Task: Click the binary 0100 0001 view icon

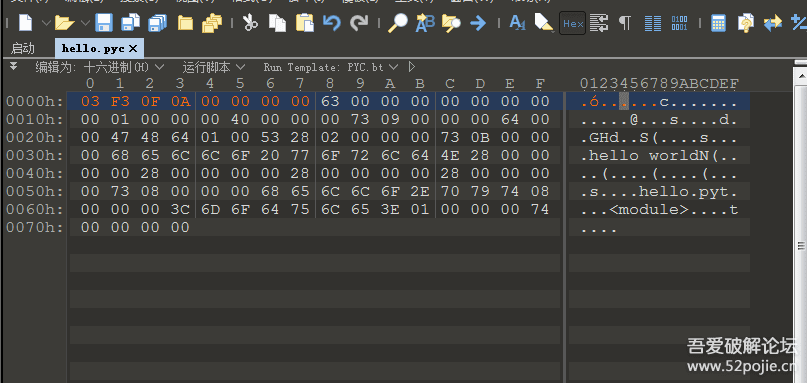Action: coord(679,23)
